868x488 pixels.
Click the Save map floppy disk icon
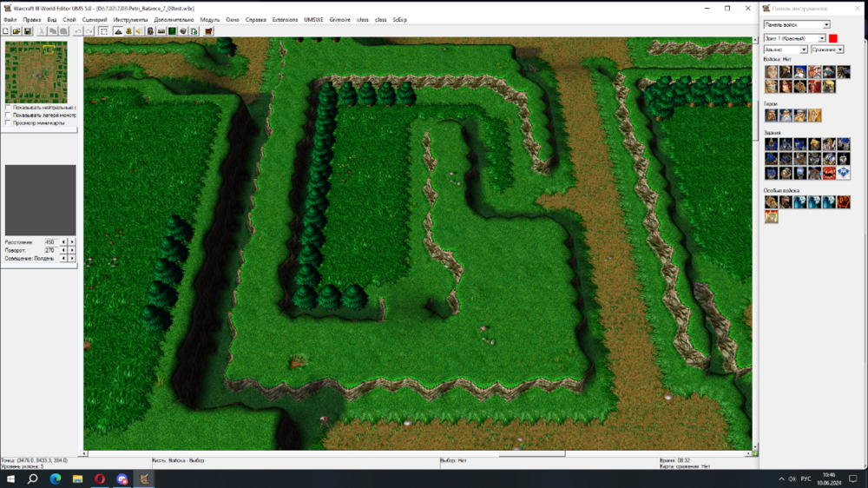pyautogui.click(x=28, y=31)
